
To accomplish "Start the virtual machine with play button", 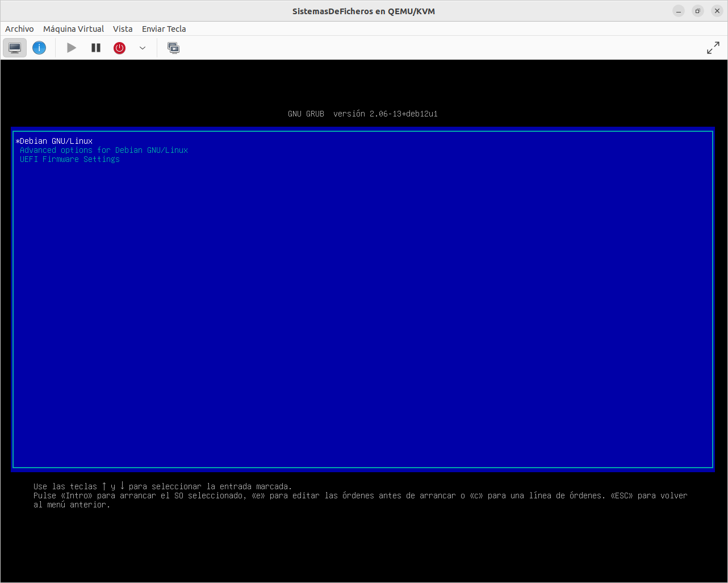I will click(x=72, y=48).
